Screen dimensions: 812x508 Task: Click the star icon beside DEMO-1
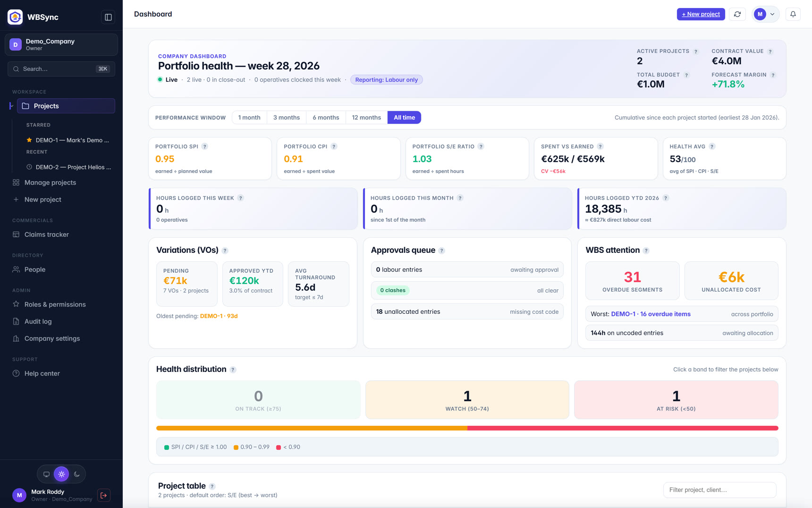(29, 140)
